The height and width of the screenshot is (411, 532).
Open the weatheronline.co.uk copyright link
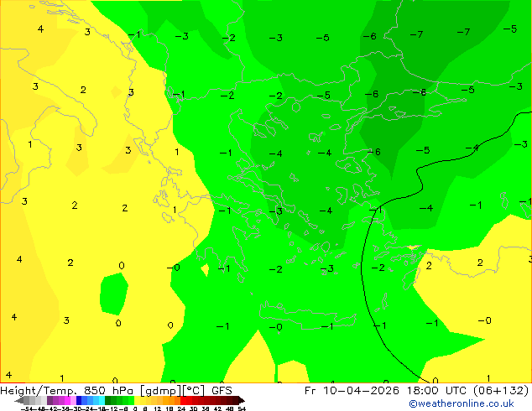pos(461,403)
